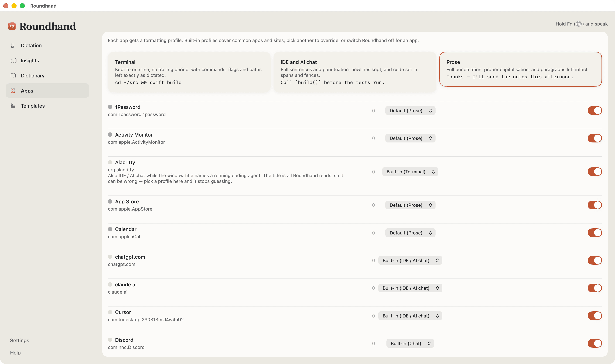Open Help in the sidebar
Viewport: 615px width, 364px height.
[x=15, y=353]
